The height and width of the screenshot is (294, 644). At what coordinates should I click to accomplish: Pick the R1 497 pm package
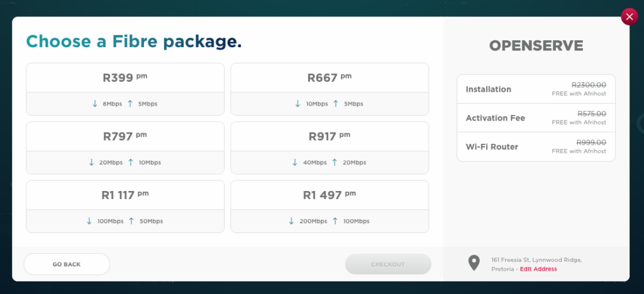(x=330, y=195)
